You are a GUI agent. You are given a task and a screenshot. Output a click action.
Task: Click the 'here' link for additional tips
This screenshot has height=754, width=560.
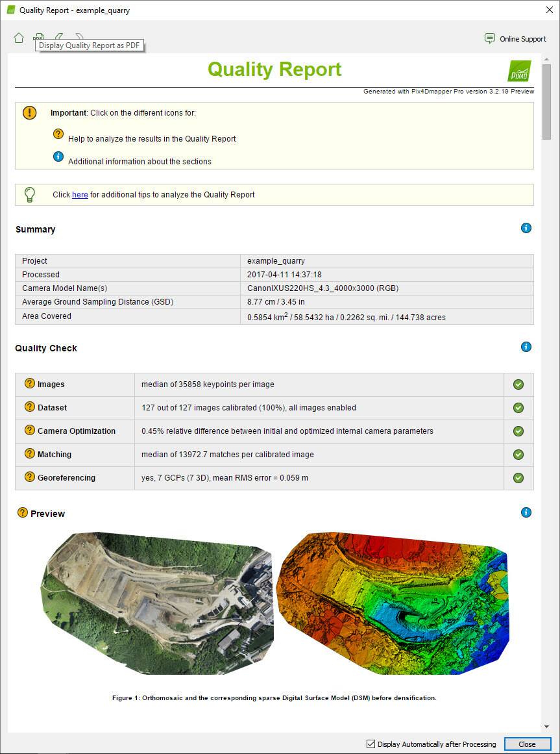click(x=80, y=195)
